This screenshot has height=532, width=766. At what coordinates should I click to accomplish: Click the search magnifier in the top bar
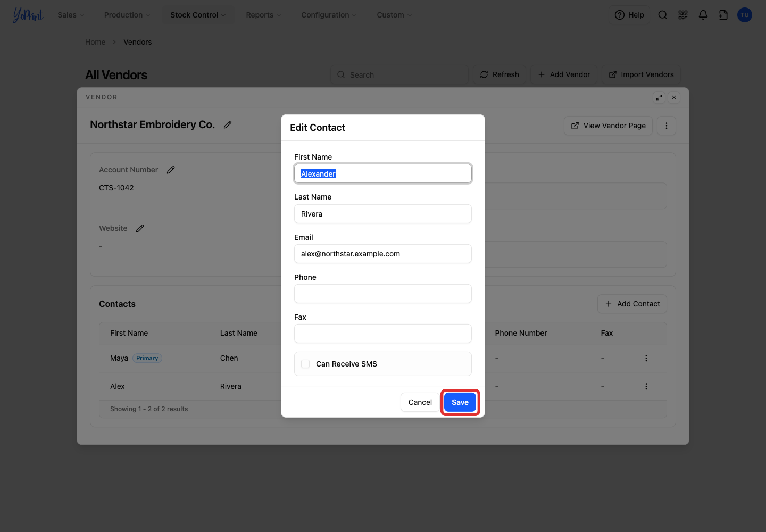(663, 15)
